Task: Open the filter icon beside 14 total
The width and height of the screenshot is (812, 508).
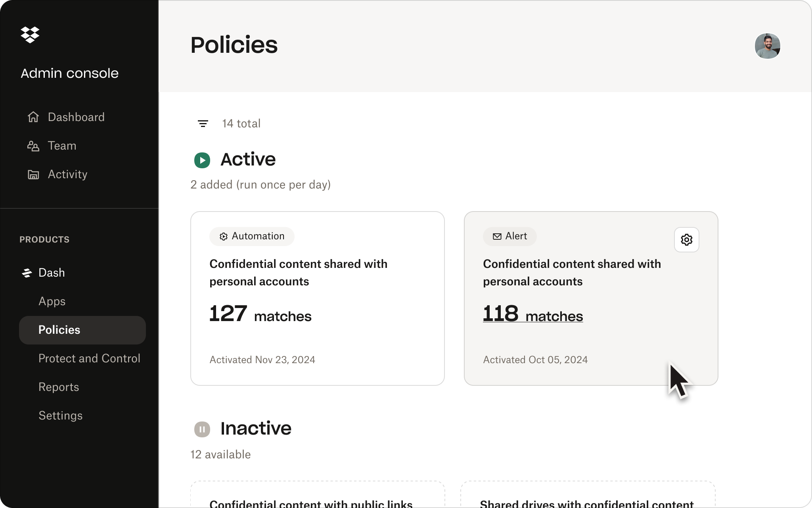Action: click(203, 124)
